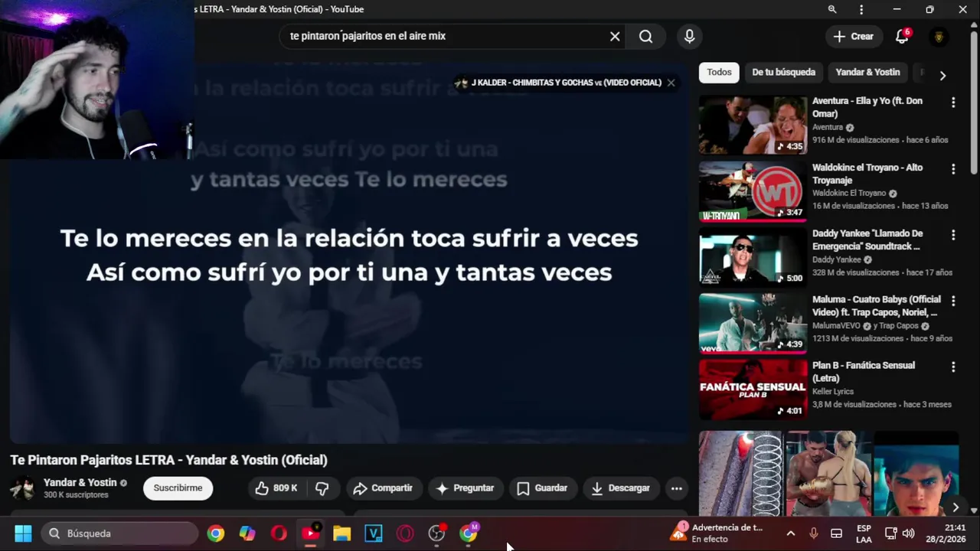The width and height of the screenshot is (980, 551).
Task: Save video with Guardar button
Action: [542, 488]
